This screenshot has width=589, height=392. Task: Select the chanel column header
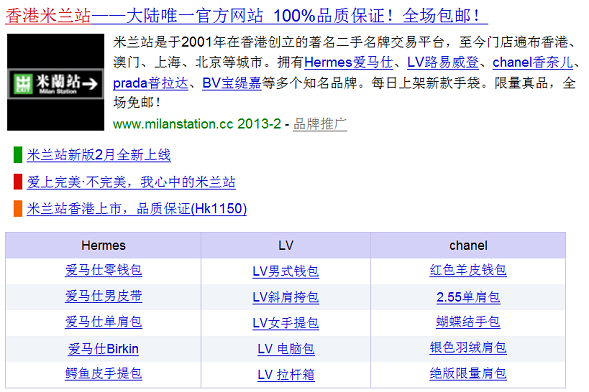(x=468, y=246)
